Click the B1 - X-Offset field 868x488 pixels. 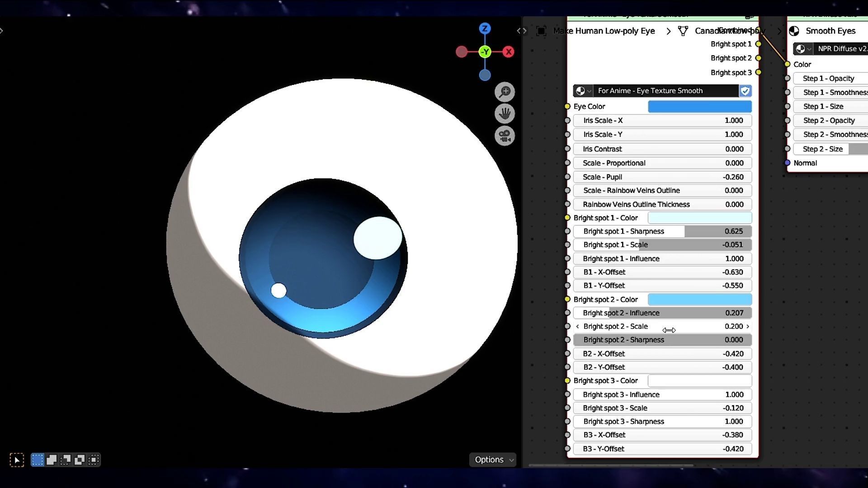[x=663, y=272]
